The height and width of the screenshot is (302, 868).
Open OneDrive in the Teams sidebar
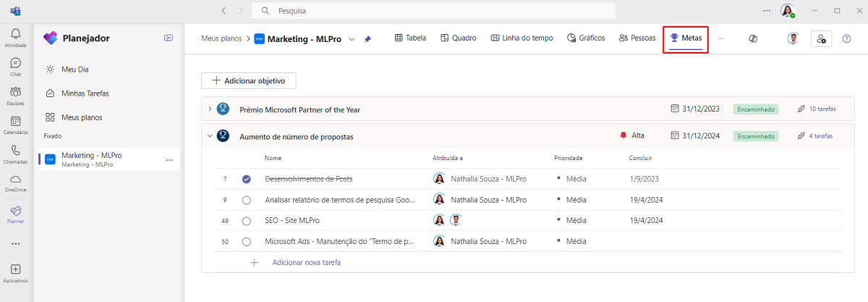tap(15, 183)
